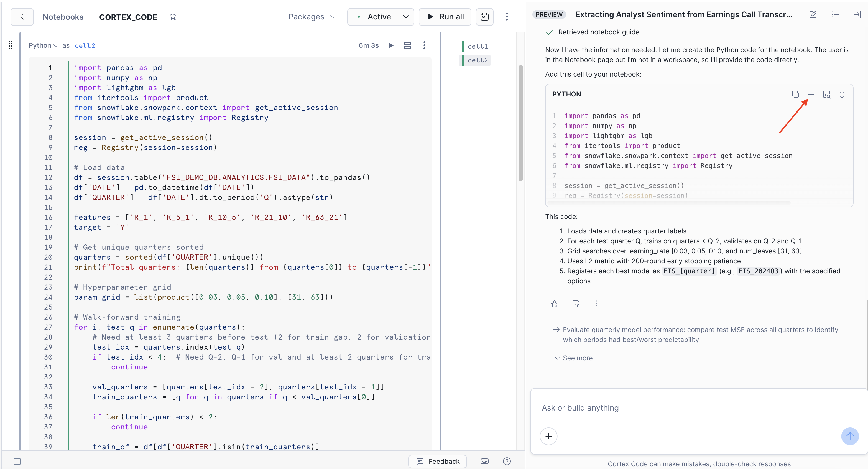
Task: Open the notebook home icon next to CORTEX_CODE
Action: point(173,17)
